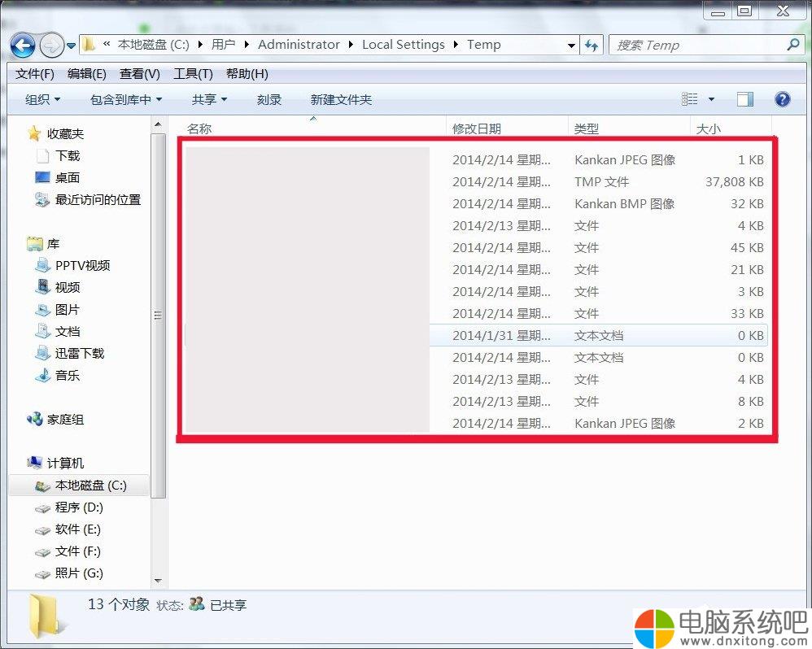Open the 文件(F) menu
The image size is (812, 649).
34,74
